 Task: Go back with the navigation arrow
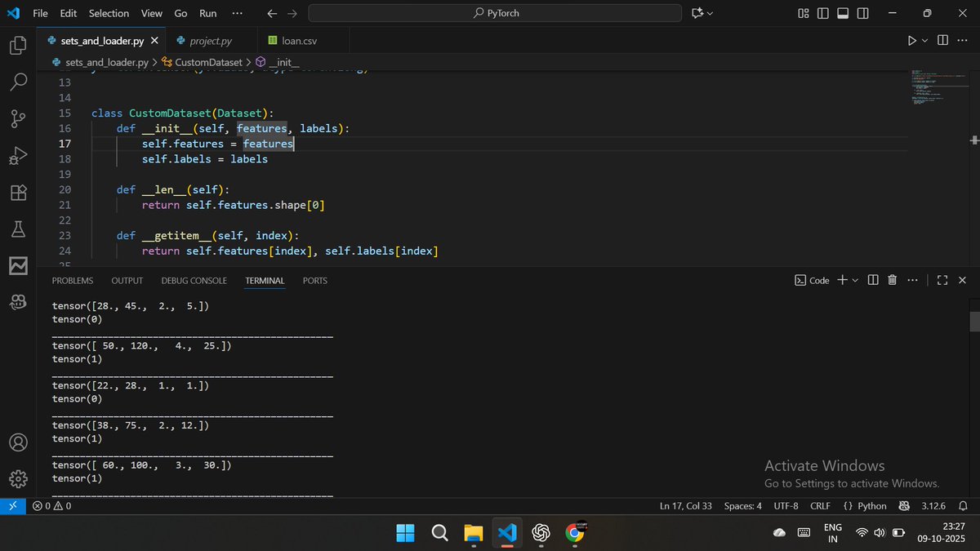(272, 13)
